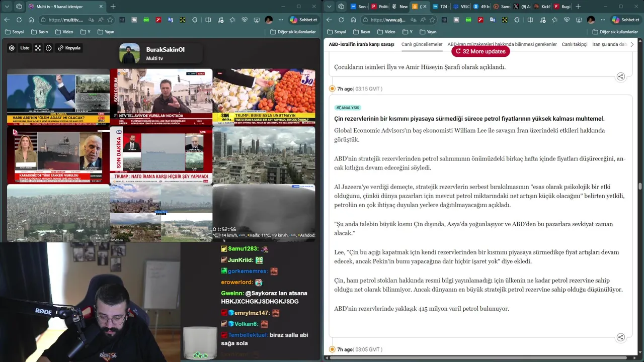
Task: Click home icon in Multi tv browser window
Action: tap(31, 20)
